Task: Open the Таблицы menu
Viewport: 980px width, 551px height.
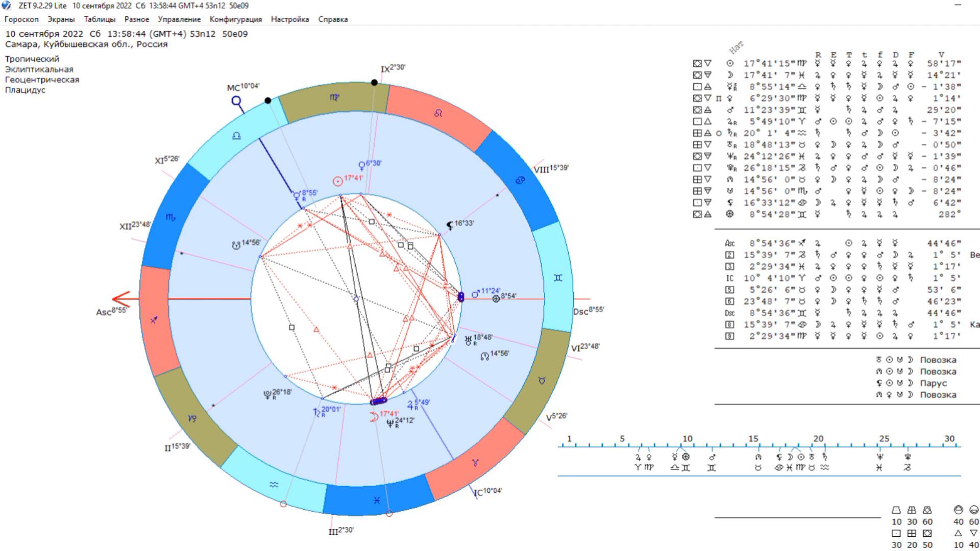Action: tap(100, 19)
